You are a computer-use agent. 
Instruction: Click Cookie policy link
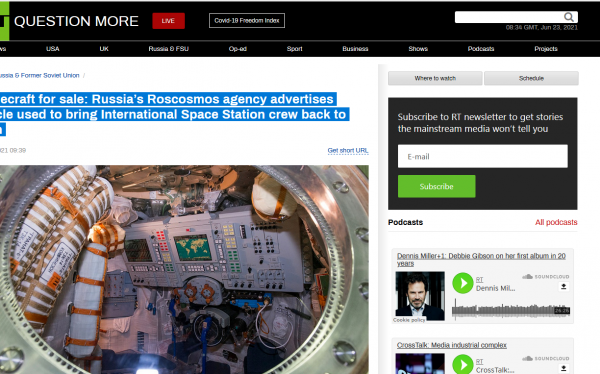click(409, 320)
